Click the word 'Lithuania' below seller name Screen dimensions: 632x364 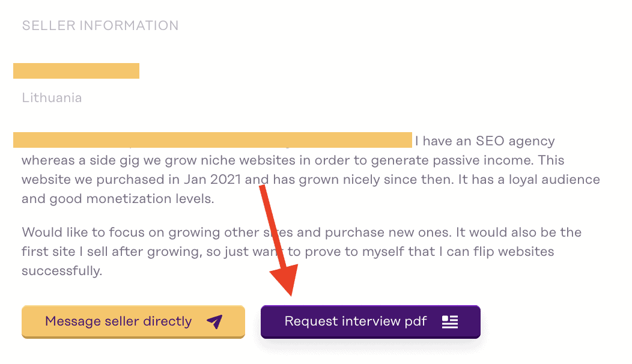(52, 97)
